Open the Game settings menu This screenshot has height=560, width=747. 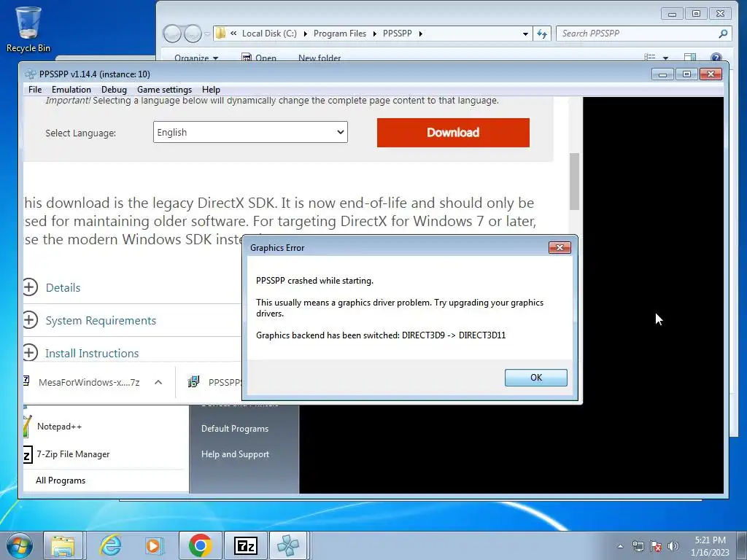(x=164, y=90)
